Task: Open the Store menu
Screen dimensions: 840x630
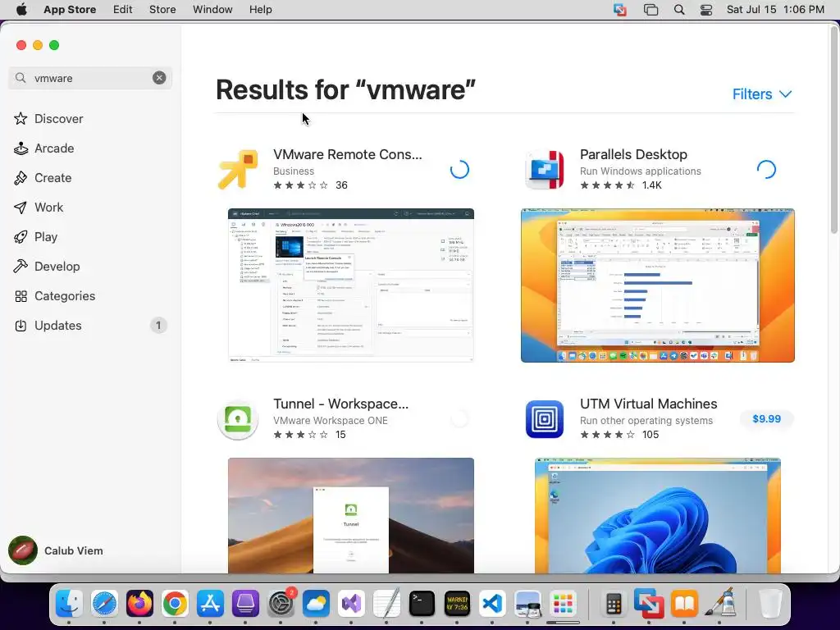Action: (162, 10)
